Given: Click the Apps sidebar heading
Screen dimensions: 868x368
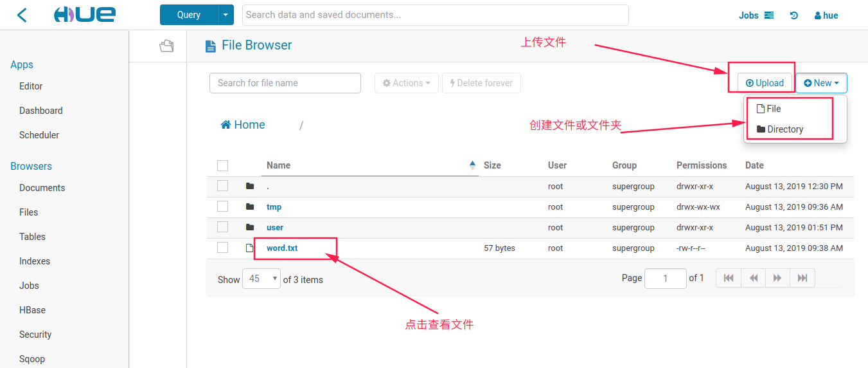Looking at the screenshot, I should pyautogui.click(x=22, y=65).
